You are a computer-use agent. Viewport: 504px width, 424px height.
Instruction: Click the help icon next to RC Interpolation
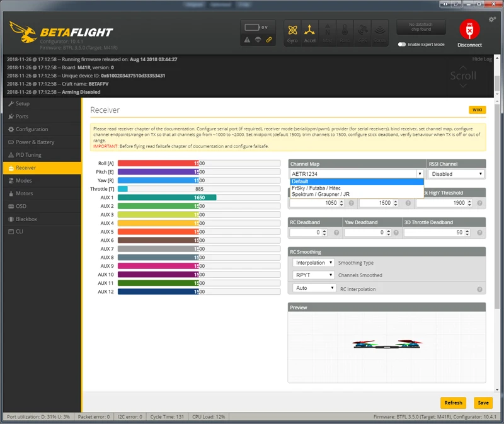(479, 289)
